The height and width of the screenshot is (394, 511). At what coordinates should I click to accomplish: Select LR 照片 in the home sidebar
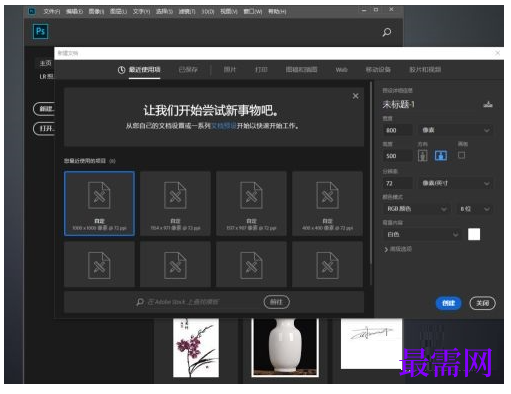tap(46, 76)
